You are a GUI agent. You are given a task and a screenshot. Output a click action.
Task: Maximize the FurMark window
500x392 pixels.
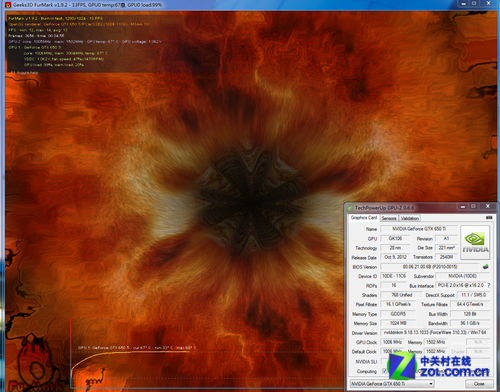pos(474,3)
